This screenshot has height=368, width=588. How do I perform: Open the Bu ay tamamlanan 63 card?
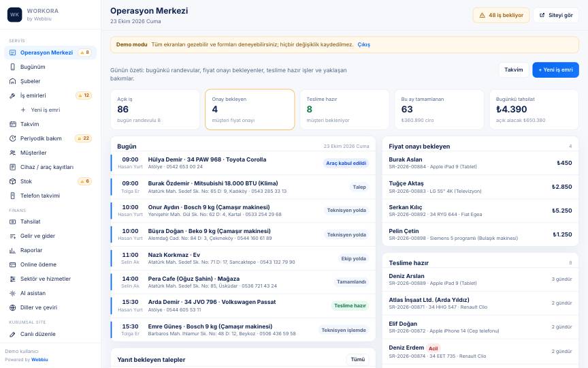click(439, 109)
